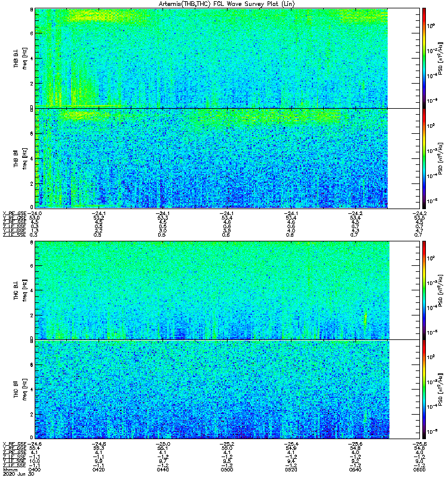Screen dimensions: 448x478
Task: Click the THC B-parallel panel color bar
Action: point(424,390)
